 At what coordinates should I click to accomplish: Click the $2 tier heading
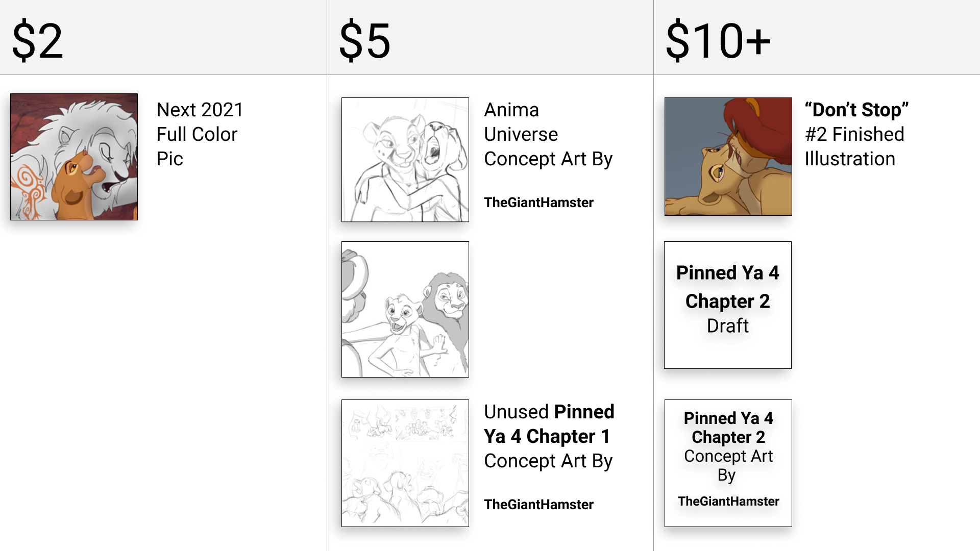[x=38, y=41]
